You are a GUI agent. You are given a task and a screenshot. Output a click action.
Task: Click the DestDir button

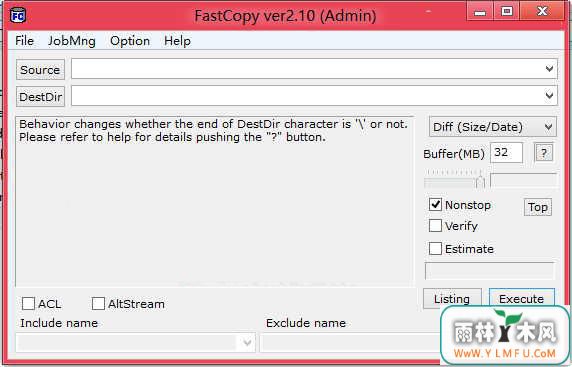[40, 97]
